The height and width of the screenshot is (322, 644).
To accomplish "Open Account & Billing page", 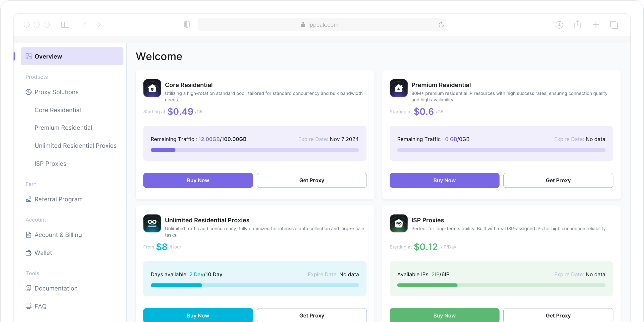I will [58, 235].
